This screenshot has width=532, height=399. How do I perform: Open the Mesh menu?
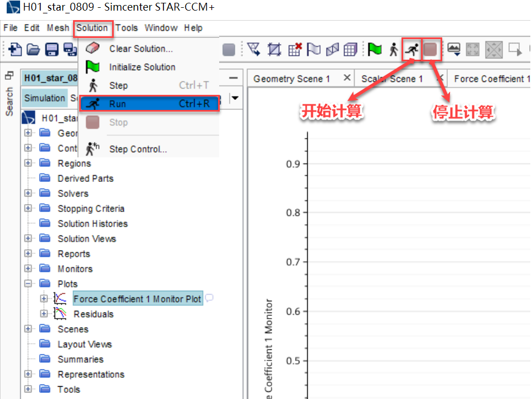[x=58, y=28]
